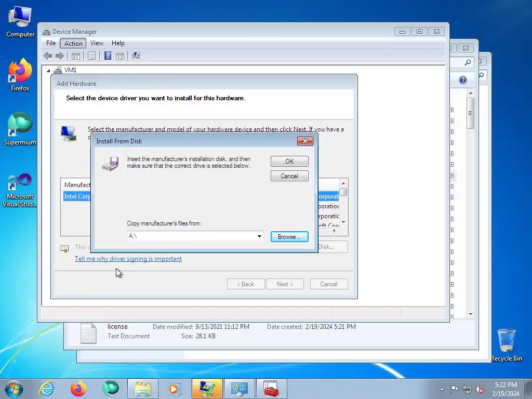Click search magnifier in background Explorer window
Image resolution: width=532 pixels, height=399 pixels.
pos(468,62)
